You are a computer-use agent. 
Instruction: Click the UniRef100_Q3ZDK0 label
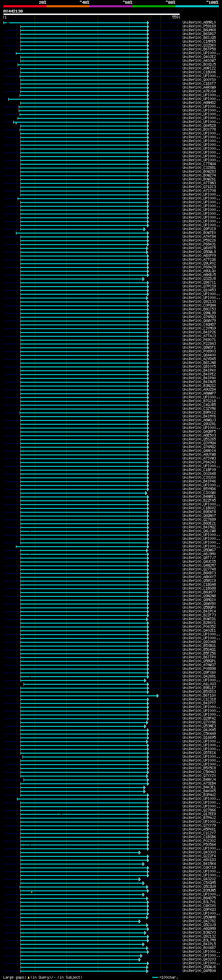[x=199, y=45]
